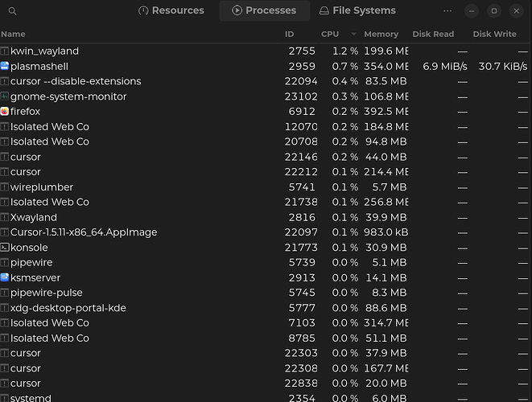The width and height of the screenshot is (532, 402).
Task: Select the pipewire-pulse process name
Action: [47, 293]
